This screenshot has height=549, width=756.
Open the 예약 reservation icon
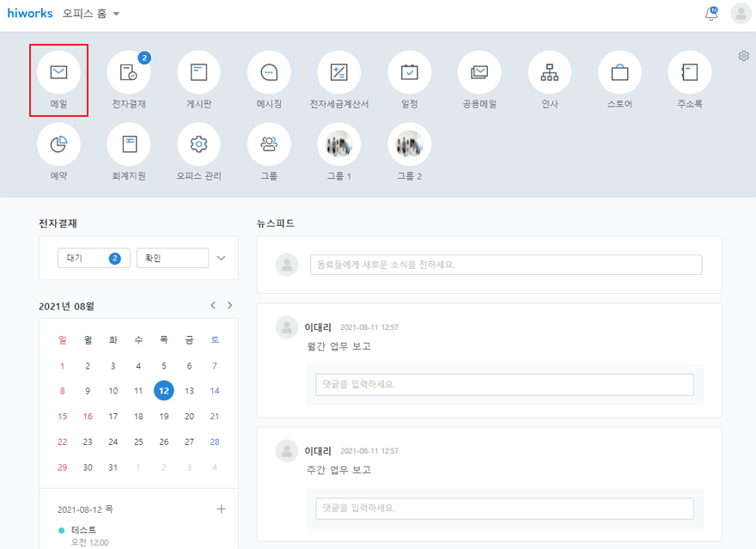click(58, 144)
